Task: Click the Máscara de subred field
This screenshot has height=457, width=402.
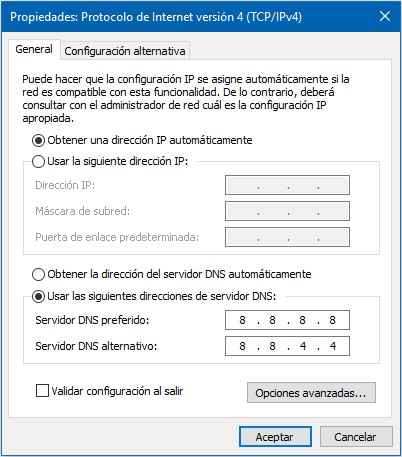Action: [287, 211]
